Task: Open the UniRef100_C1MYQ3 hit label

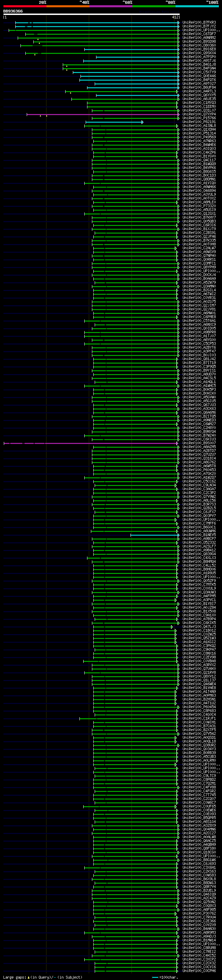Action: tap(199, 103)
